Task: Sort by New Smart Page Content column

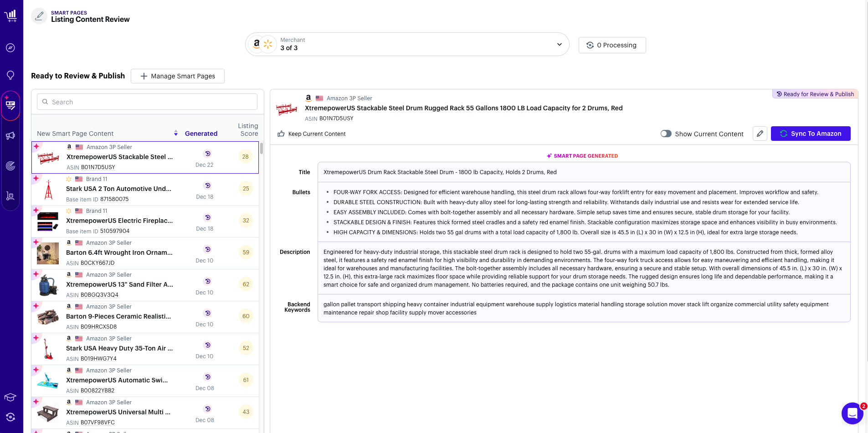Action: tap(75, 134)
